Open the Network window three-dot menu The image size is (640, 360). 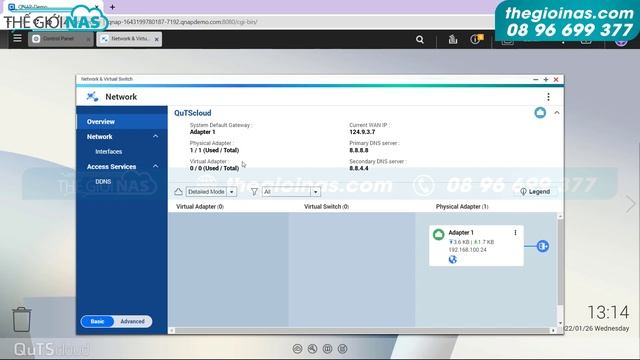[x=548, y=97]
